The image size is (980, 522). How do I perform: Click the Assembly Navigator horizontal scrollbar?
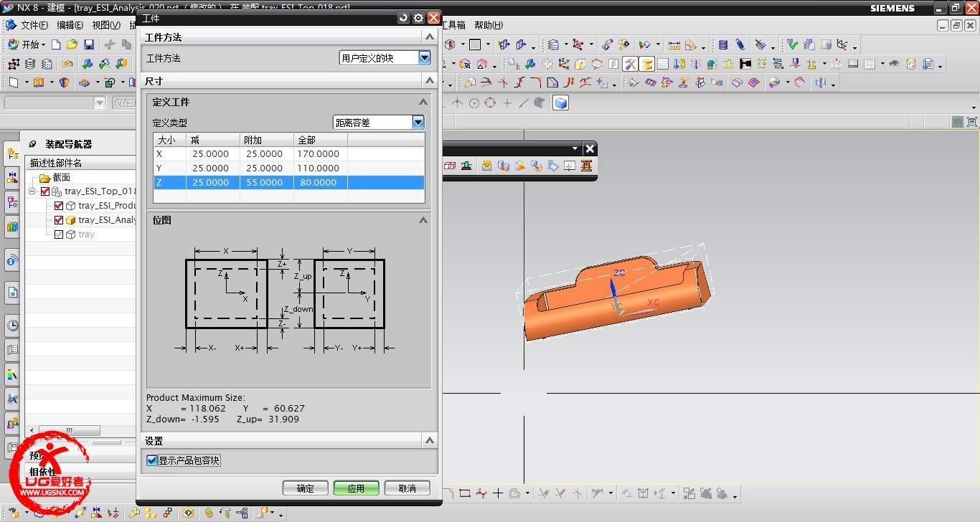pos(69,430)
